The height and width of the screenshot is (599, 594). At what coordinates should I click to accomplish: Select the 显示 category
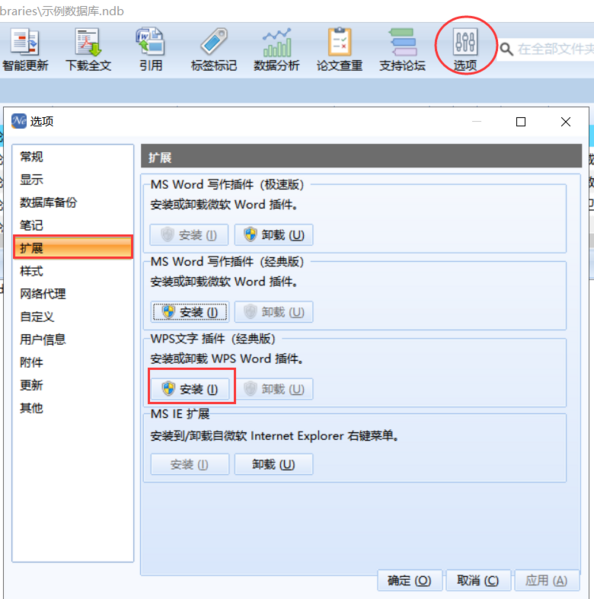(73, 180)
